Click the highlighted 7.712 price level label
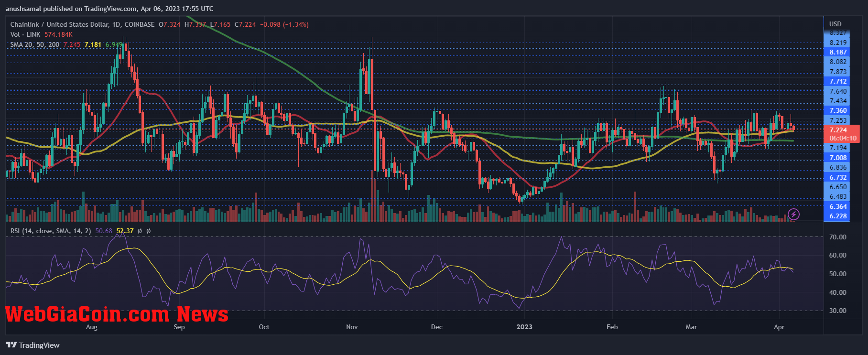868x355 pixels. [x=838, y=81]
